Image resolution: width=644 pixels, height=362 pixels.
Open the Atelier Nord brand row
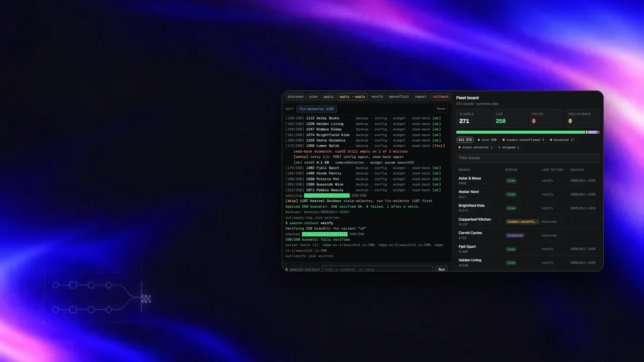coord(528,194)
